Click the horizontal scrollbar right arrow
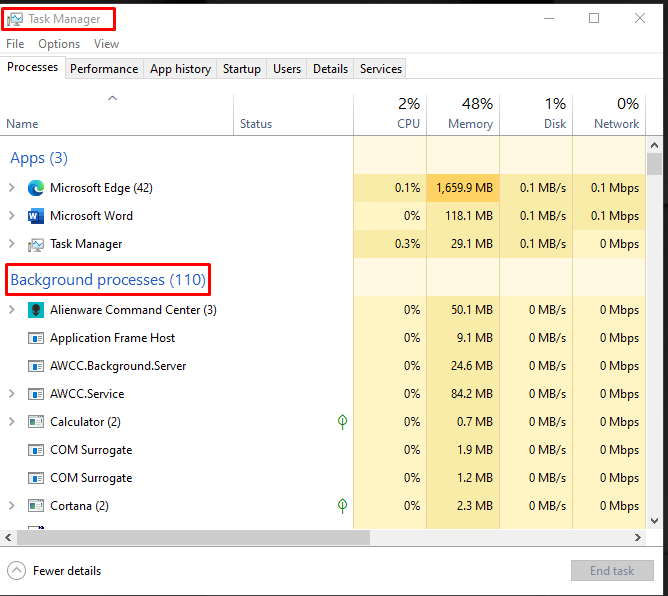668x596 pixels. click(638, 538)
